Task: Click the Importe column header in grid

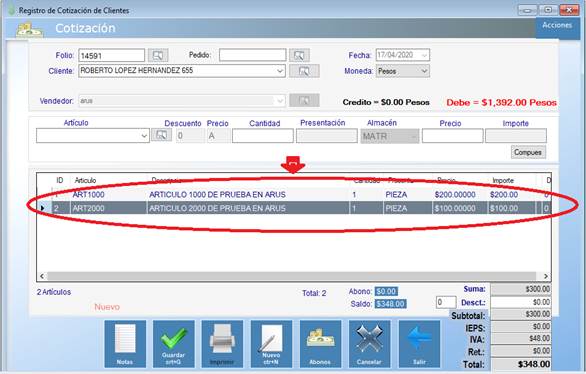Action: [x=503, y=180]
